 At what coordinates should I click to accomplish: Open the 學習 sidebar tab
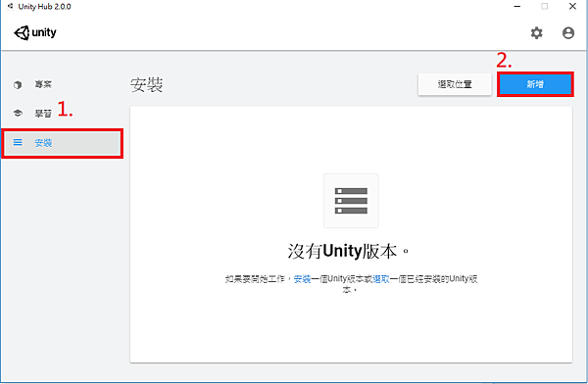tap(62, 114)
